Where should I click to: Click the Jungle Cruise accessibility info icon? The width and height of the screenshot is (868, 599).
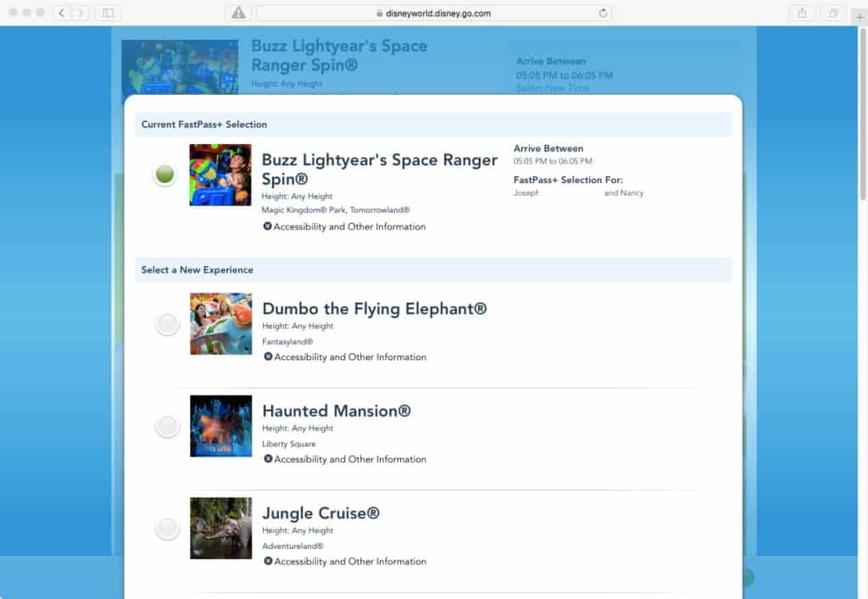(x=268, y=561)
